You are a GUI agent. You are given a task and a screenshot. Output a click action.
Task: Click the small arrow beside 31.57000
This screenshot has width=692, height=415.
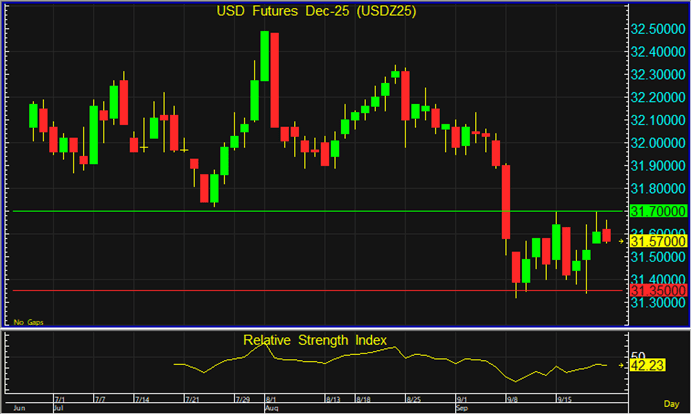(624, 241)
